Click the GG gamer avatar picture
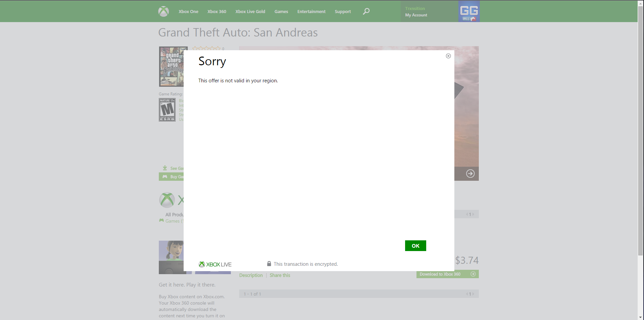644x320 pixels. click(469, 11)
